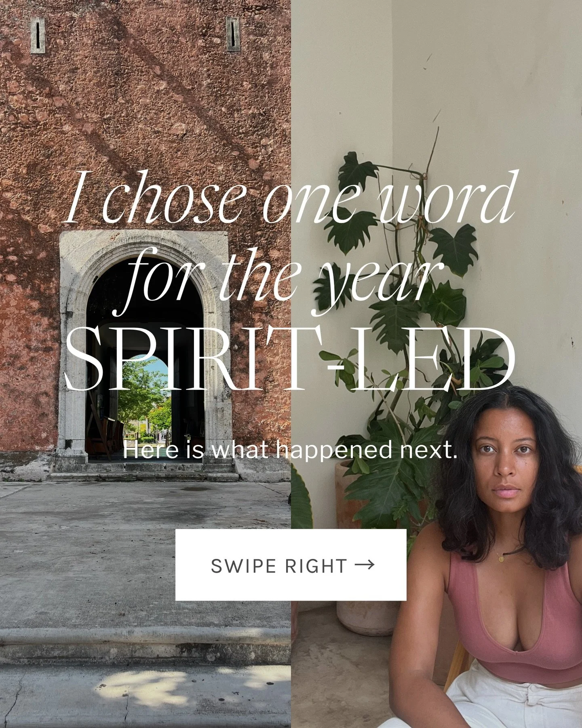This screenshot has width=582, height=728.
Task: Click the SWIPE RIGHT button
Action: 291,565
